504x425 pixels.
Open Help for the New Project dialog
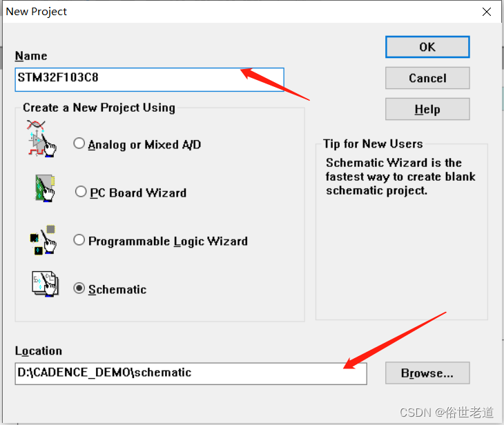point(427,109)
